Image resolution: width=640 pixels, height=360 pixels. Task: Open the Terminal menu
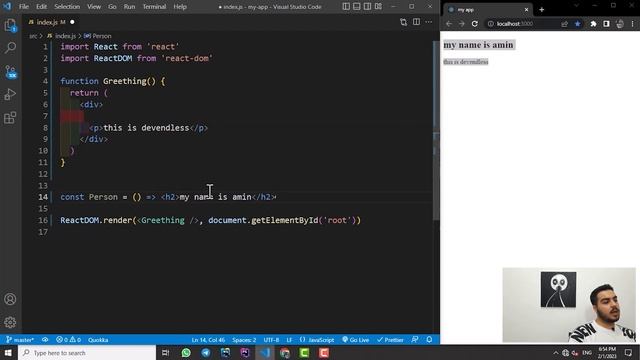pos(154,7)
